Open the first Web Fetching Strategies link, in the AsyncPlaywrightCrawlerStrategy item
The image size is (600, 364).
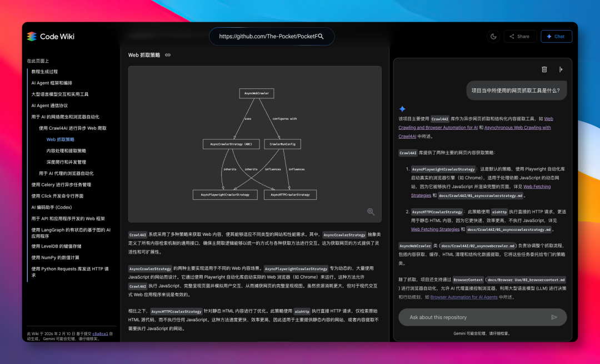(481, 191)
